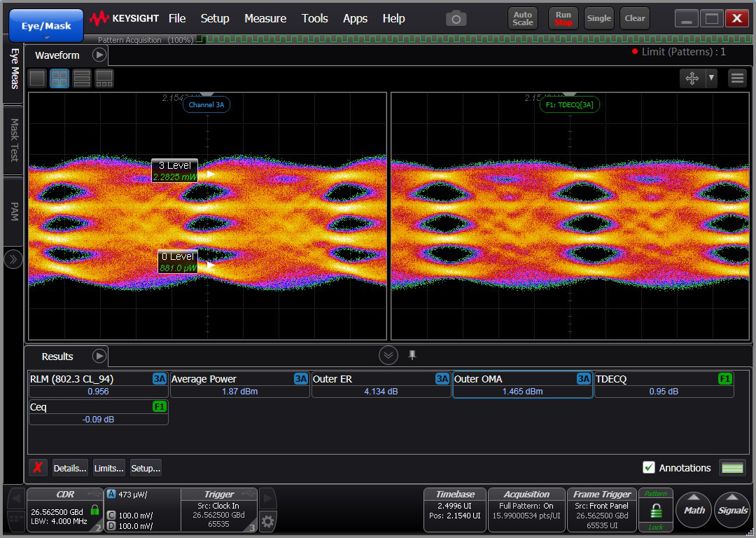Switch to the Mask Test side tab
The width and height of the screenshot is (756, 538).
click(x=13, y=139)
